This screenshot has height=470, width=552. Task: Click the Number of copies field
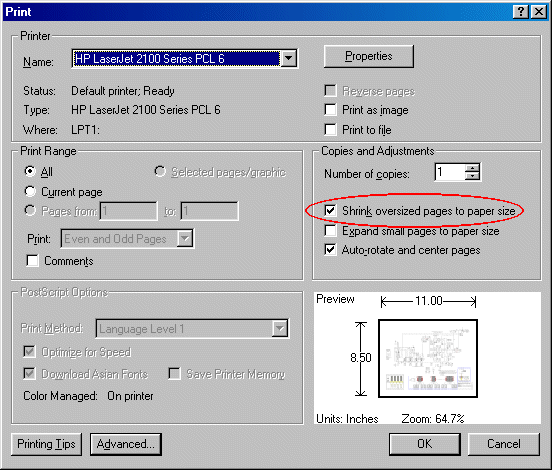(x=450, y=172)
